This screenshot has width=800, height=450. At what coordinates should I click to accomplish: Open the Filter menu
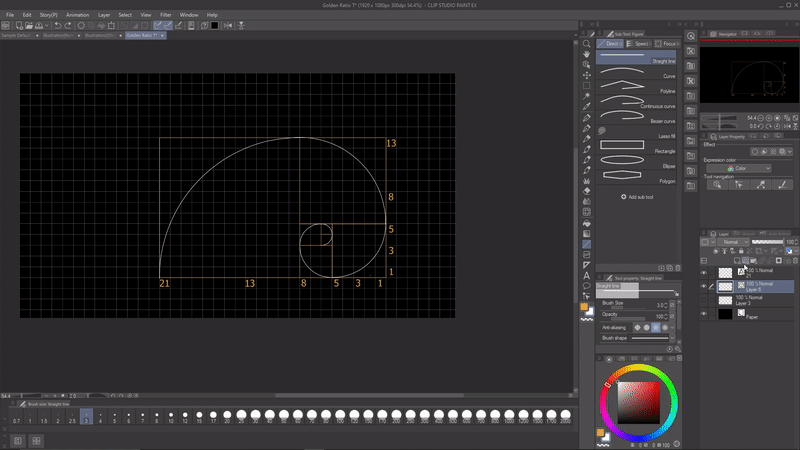pos(165,15)
